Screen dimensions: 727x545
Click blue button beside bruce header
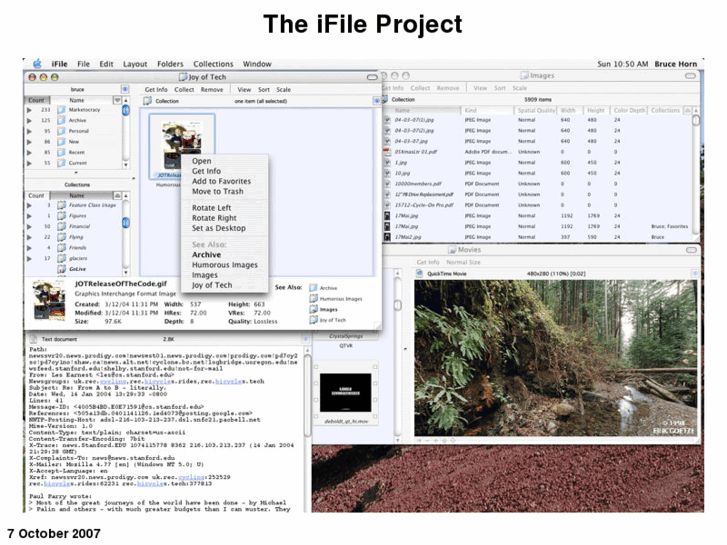(125, 89)
